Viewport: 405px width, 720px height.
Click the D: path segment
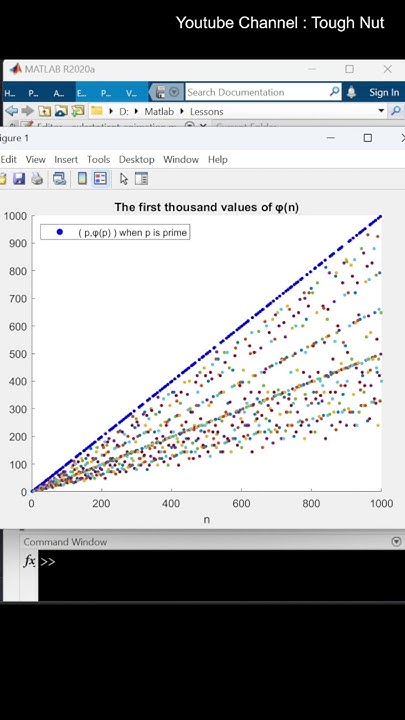pos(124,111)
